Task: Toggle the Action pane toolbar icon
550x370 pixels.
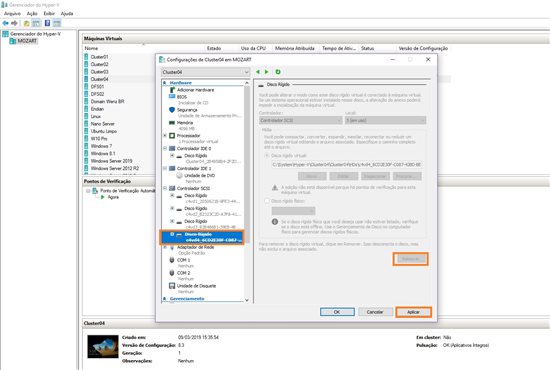Action: coord(57,23)
